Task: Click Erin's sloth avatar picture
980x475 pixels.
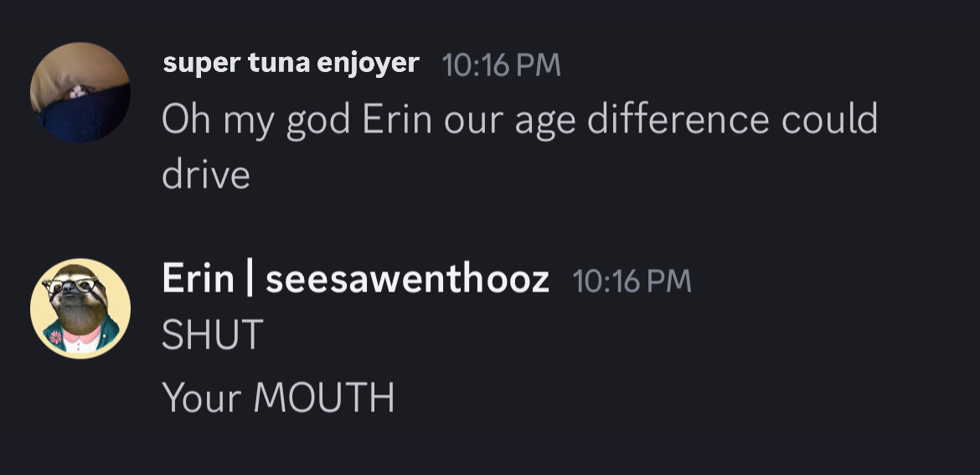Action: [x=80, y=308]
